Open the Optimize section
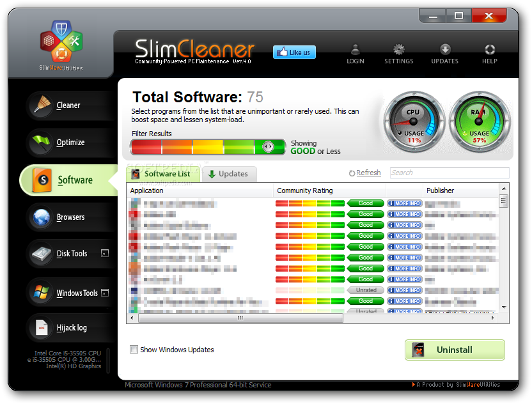This screenshot has height=404, width=532. [70, 143]
